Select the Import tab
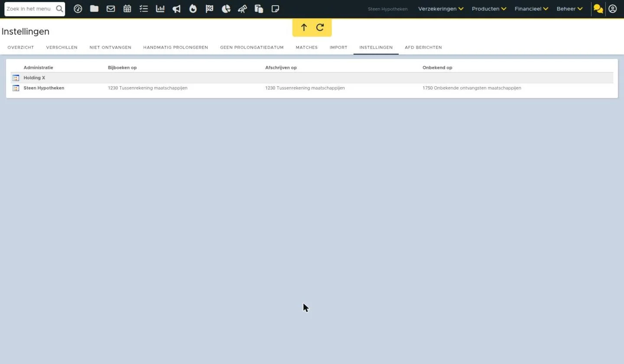This screenshot has height=364, width=624. (x=338, y=48)
